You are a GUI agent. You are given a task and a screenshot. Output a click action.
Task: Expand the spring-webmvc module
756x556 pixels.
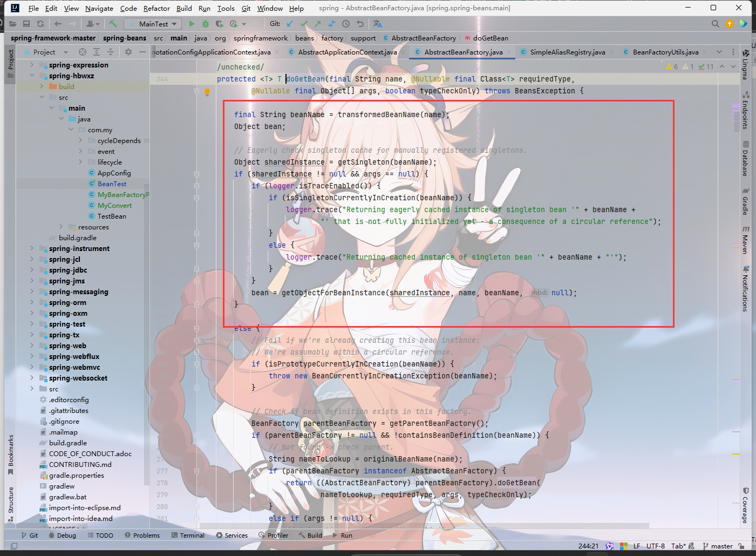click(x=32, y=367)
